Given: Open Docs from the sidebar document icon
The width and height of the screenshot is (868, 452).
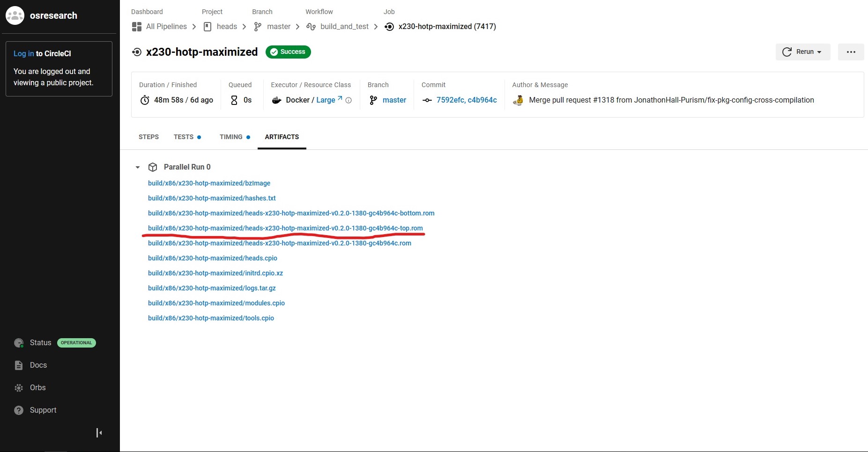Looking at the screenshot, I should click(x=19, y=365).
